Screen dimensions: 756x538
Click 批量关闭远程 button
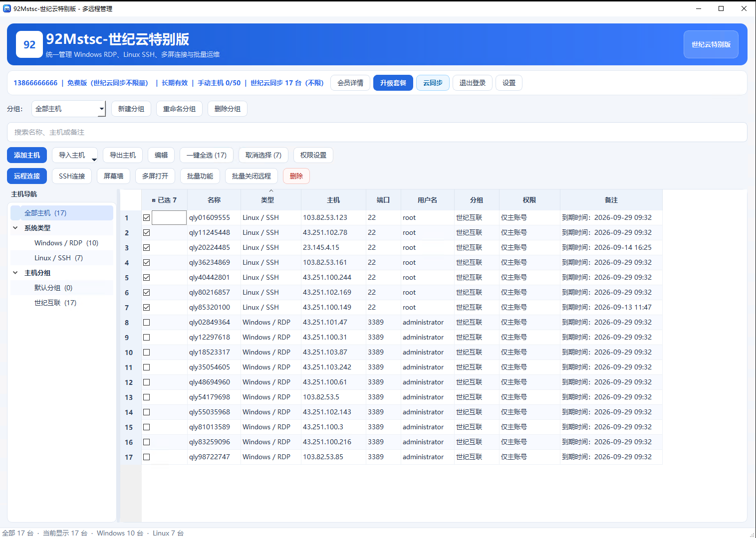(252, 176)
